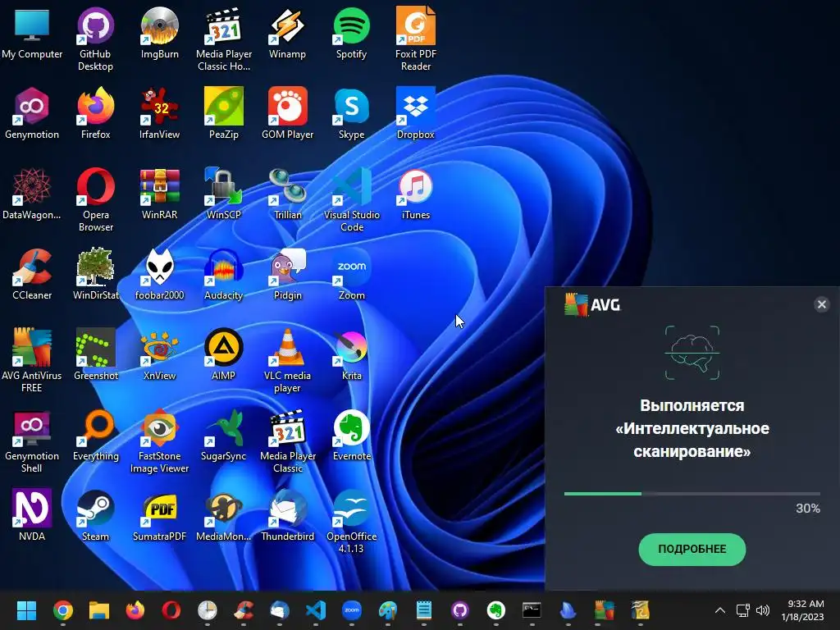Click the Trillian desktop icon
840x630 pixels.
[287, 194]
